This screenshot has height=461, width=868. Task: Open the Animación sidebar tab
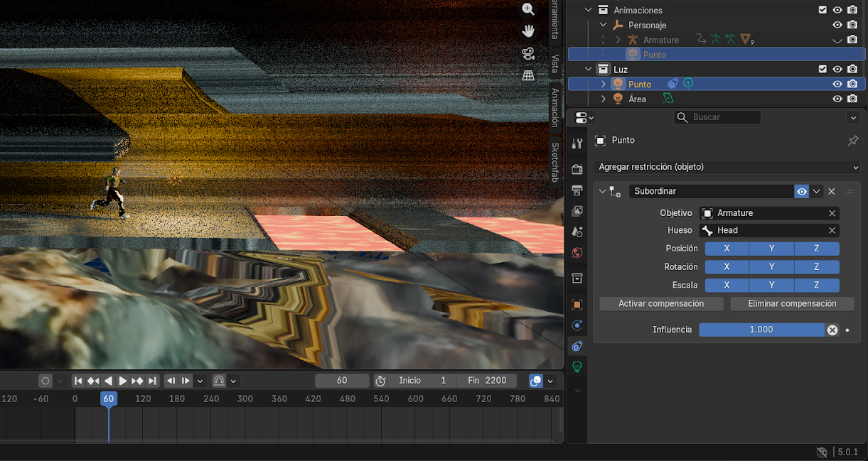[x=555, y=107]
